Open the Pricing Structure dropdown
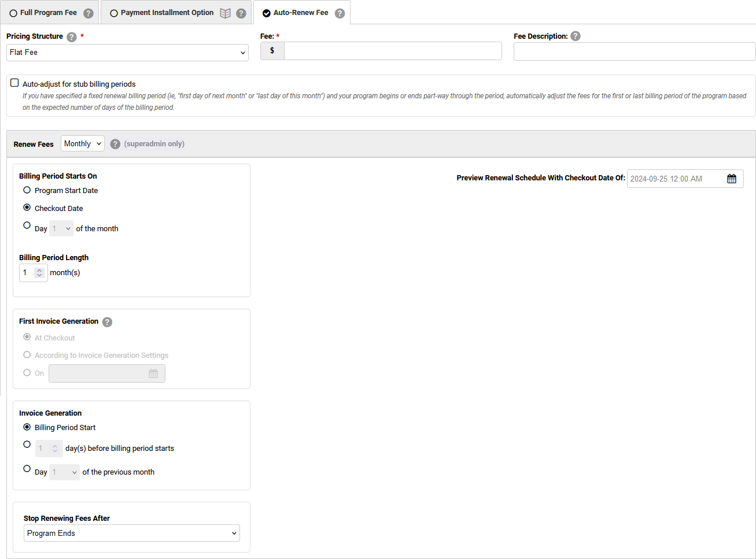The width and height of the screenshot is (756, 559). pyautogui.click(x=127, y=52)
